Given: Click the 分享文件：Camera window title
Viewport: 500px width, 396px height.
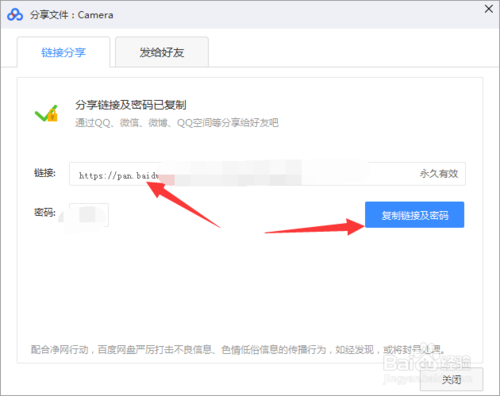Looking at the screenshot, I should pos(72,15).
